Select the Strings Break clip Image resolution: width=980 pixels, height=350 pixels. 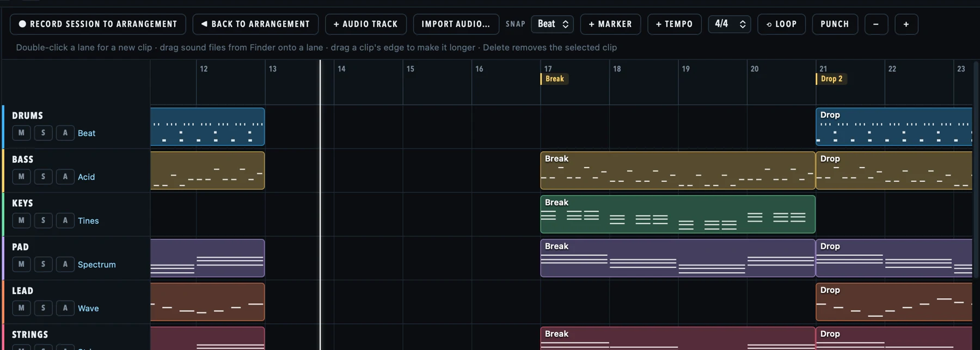coord(678,338)
